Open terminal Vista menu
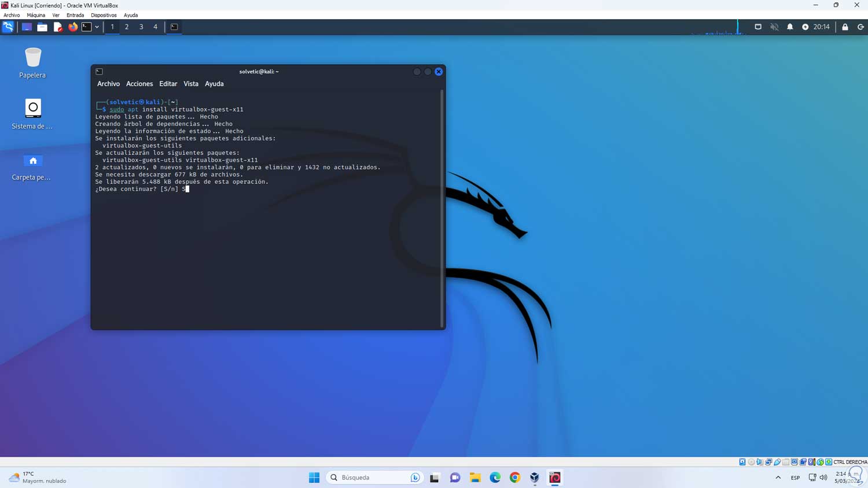Screen dimensions: 868x488 coord(191,84)
